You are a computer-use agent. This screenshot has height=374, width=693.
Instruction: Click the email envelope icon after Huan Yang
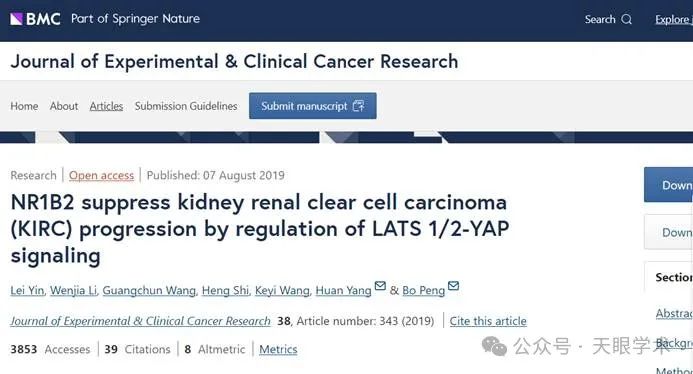[380, 286]
